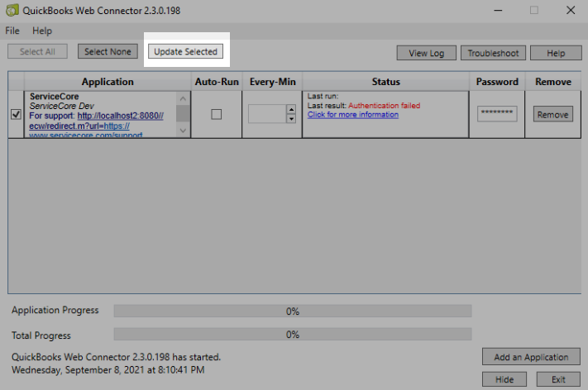The image size is (588, 390).
Task: Decrease Every-Min value with down arrow
Action: click(x=291, y=119)
